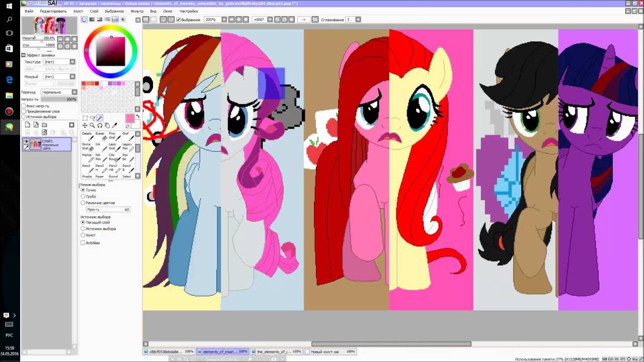The width and height of the screenshot is (644, 362).
Task: Click the zoom out minus button in toolbar
Action: [231, 20]
